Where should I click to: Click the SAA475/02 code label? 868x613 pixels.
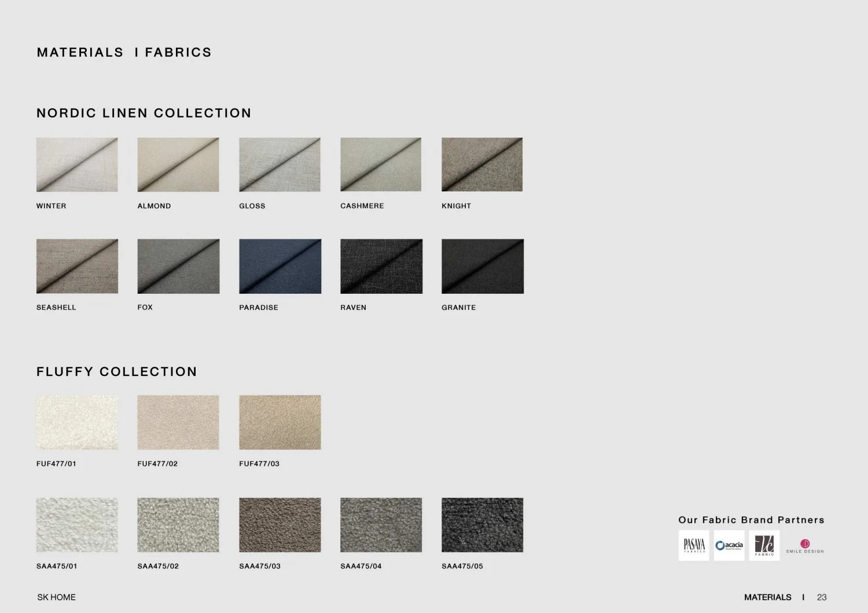pos(158,566)
